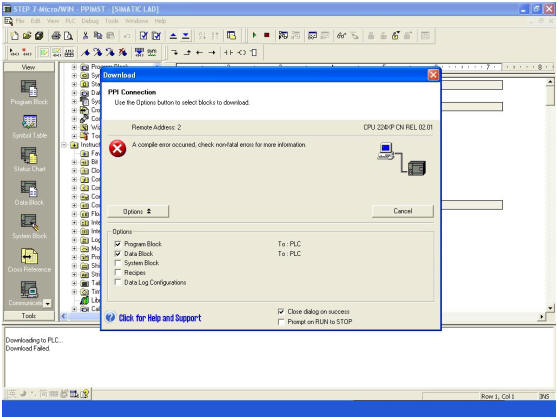Expand the Timers instruction folder
Image resolution: width=557 pixels, height=417 pixels.
pyautogui.click(x=74, y=292)
